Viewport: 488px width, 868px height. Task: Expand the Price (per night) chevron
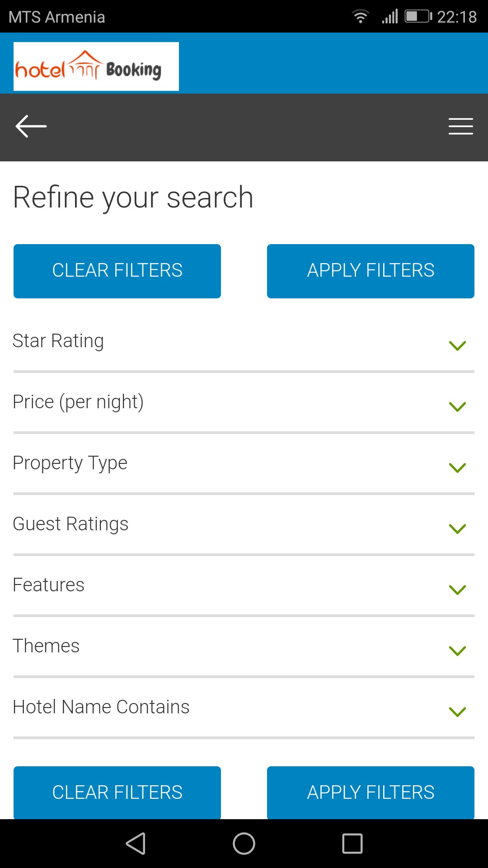click(457, 407)
